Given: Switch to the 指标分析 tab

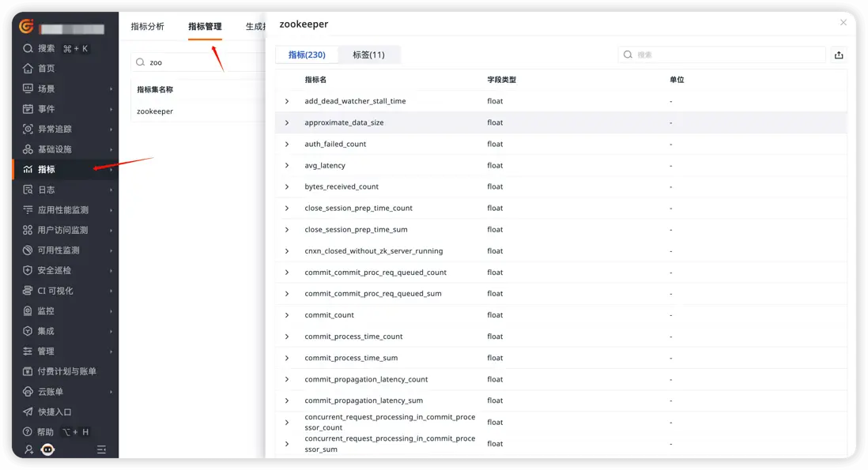Looking at the screenshot, I should tap(147, 27).
